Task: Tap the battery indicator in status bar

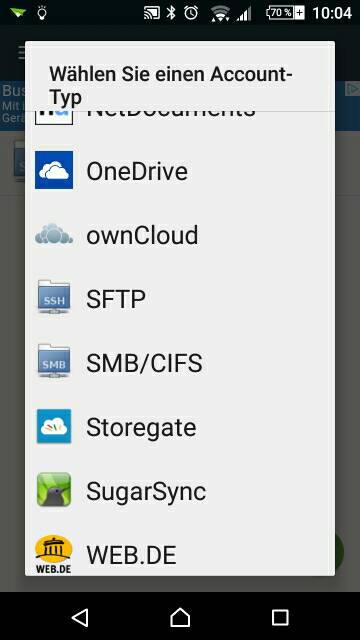Action: click(x=285, y=13)
